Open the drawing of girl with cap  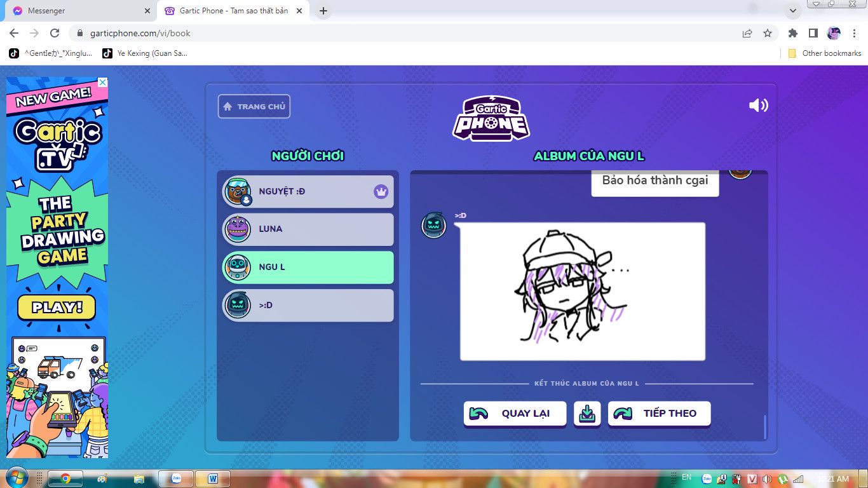click(x=583, y=291)
